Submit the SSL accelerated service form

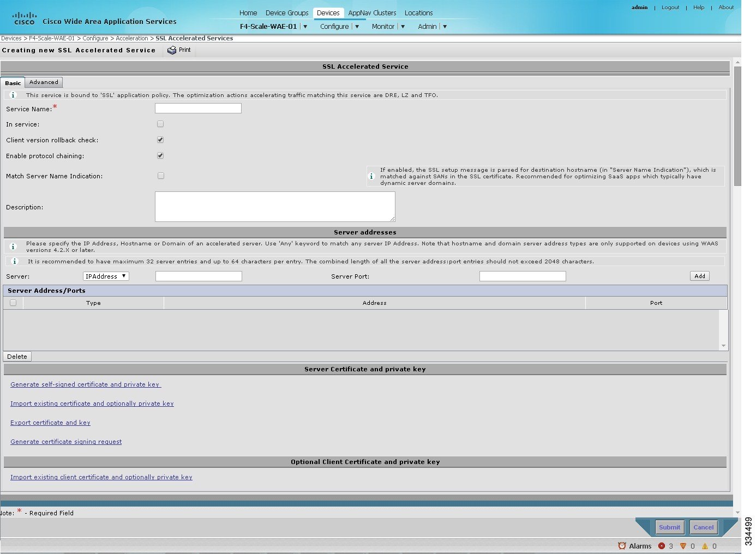[669, 527]
